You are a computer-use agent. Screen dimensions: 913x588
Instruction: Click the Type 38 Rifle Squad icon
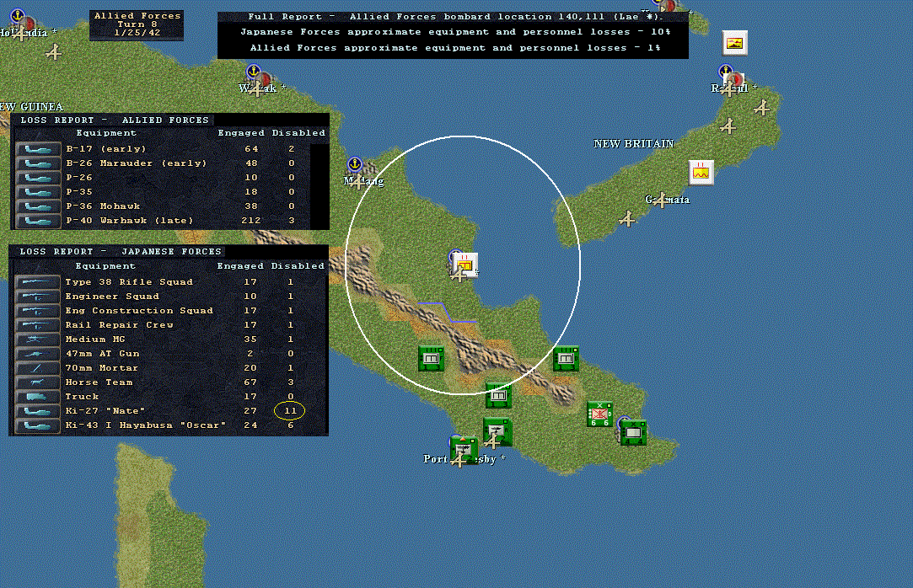(37, 282)
